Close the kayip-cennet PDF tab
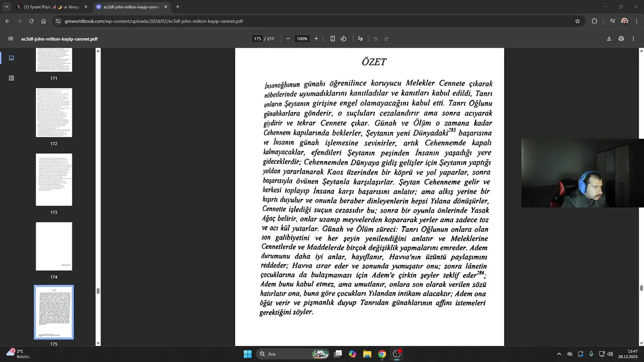 pyautogui.click(x=166, y=7)
